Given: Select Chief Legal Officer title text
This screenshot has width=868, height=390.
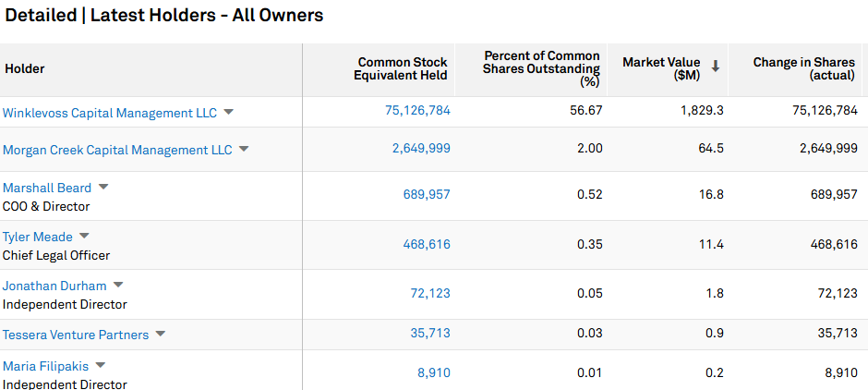Looking at the screenshot, I should pyautogui.click(x=56, y=255).
